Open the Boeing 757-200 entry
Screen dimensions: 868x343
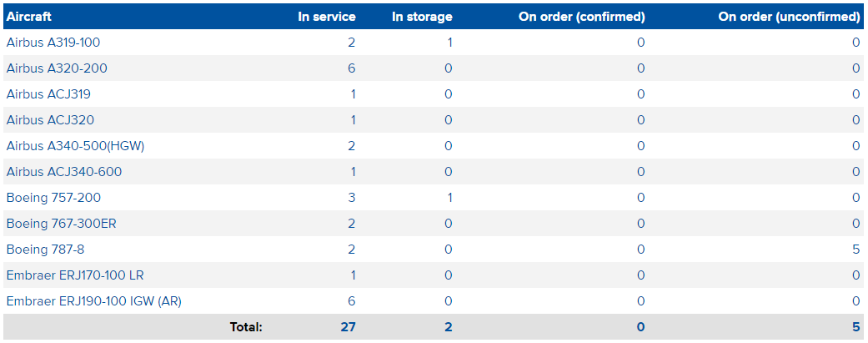[53, 198]
